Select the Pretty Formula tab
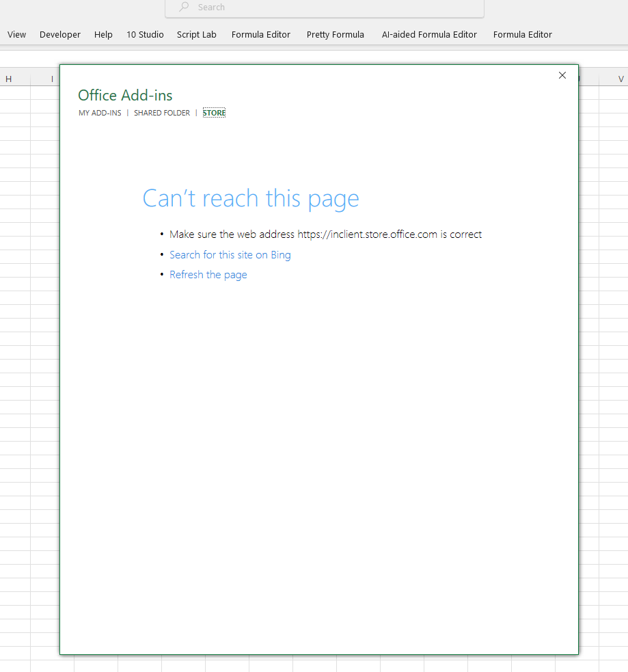Screen dimensions: 628x672 click(x=335, y=34)
